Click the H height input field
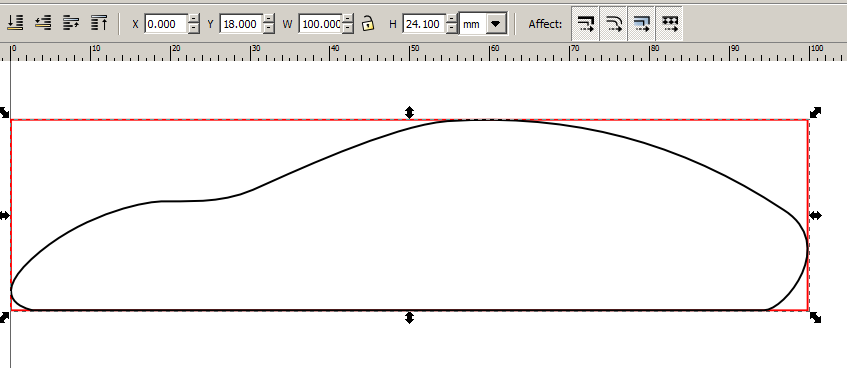847x368 pixels. pyautogui.click(x=425, y=24)
